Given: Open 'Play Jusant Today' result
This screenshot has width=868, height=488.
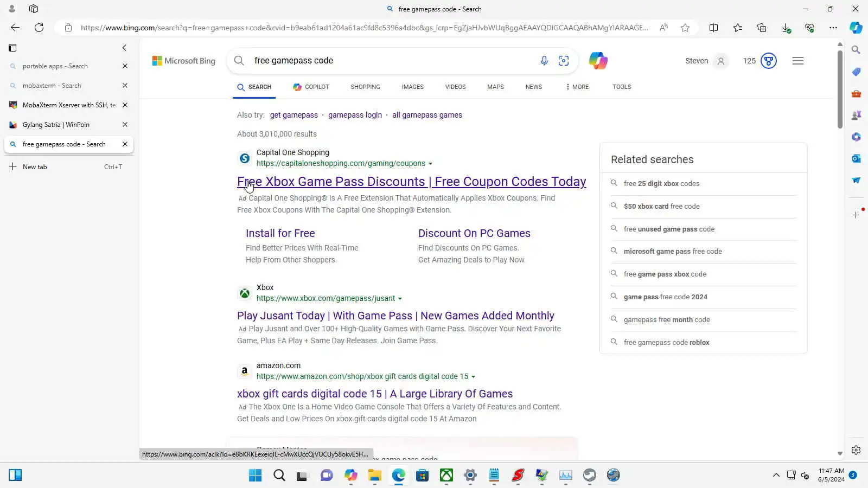Looking at the screenshot, I should 395,316.
